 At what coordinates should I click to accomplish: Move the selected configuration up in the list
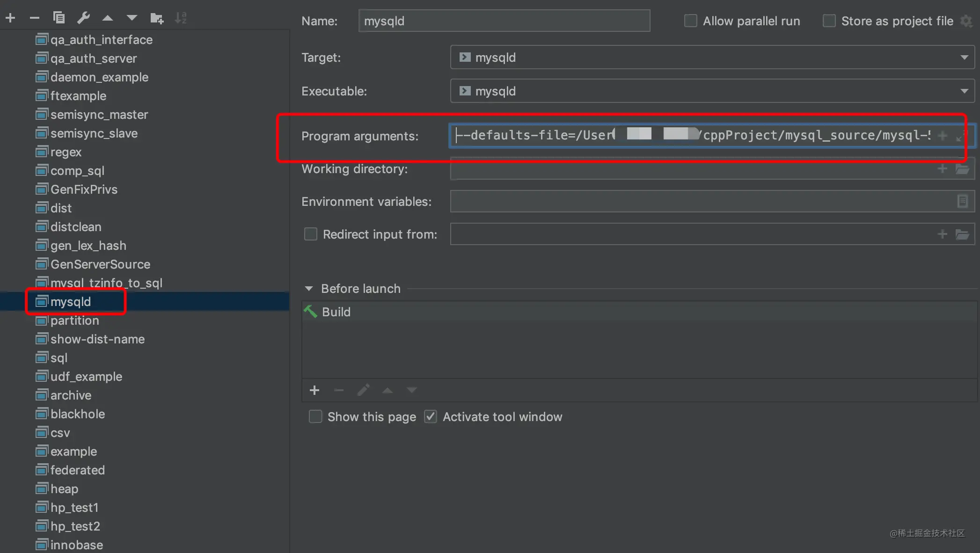108,18
